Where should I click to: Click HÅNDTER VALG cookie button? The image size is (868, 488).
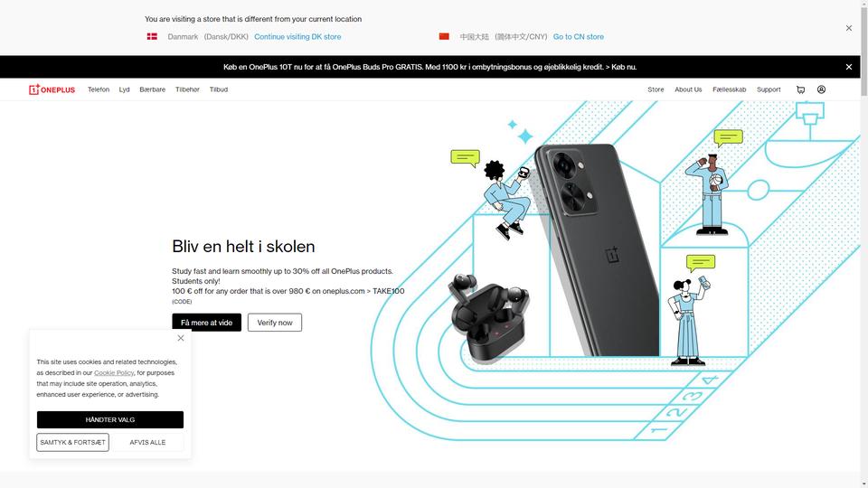pyautogui.click(x=110, y=419)
